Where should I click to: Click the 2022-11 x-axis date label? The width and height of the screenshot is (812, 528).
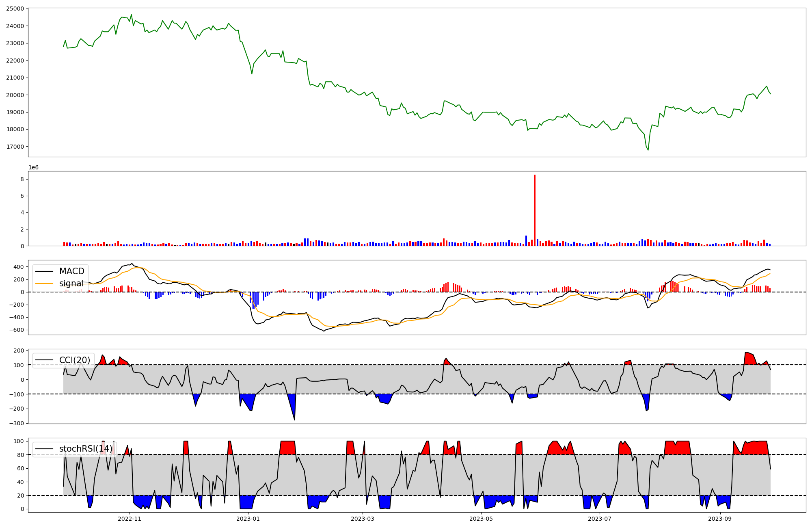[130, 519]
